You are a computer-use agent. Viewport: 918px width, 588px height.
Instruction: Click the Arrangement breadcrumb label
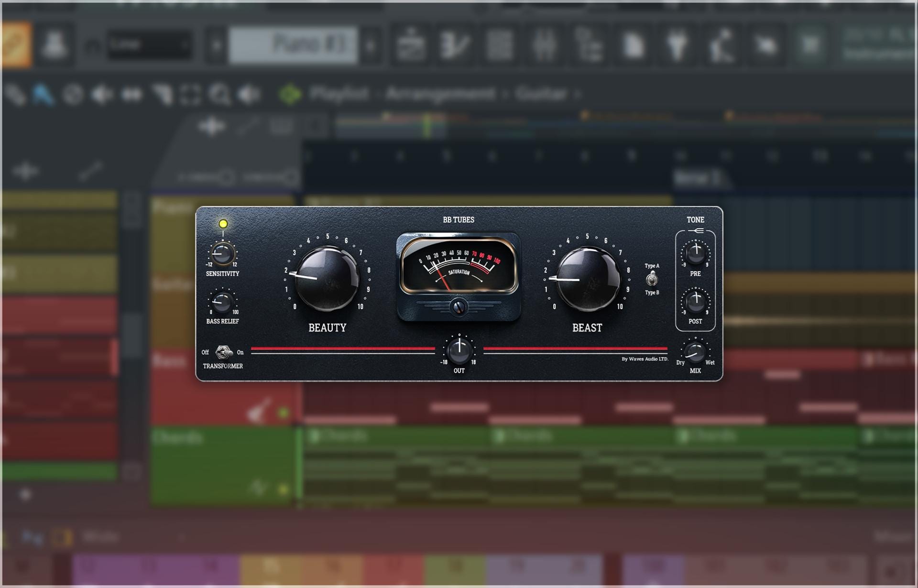[440, 94]
